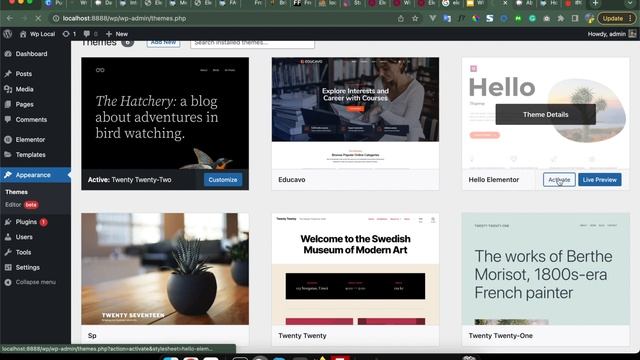The image size is (640, 360).
Task: Click the Dashboard gauge icon
Action: pyautogui.click(x=8, y=53)
